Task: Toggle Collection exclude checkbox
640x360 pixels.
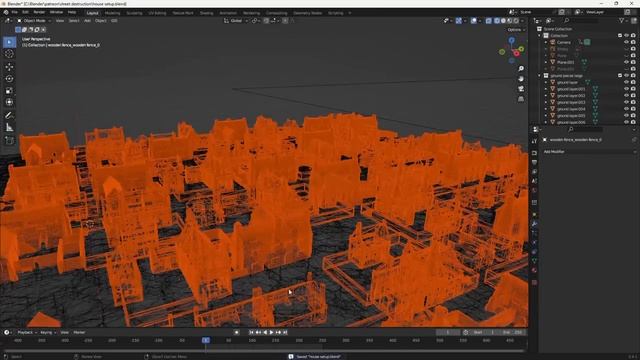Action: [x=620, y=36]
